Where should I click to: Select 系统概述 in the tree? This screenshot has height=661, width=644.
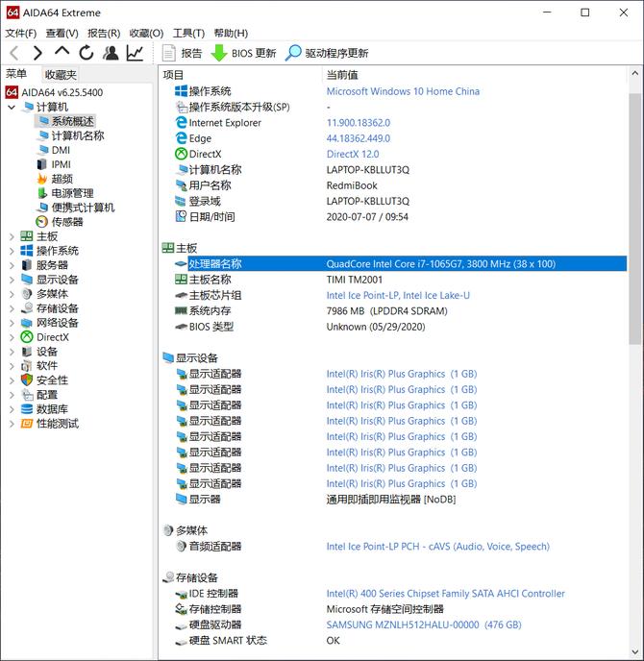[65, 121]
